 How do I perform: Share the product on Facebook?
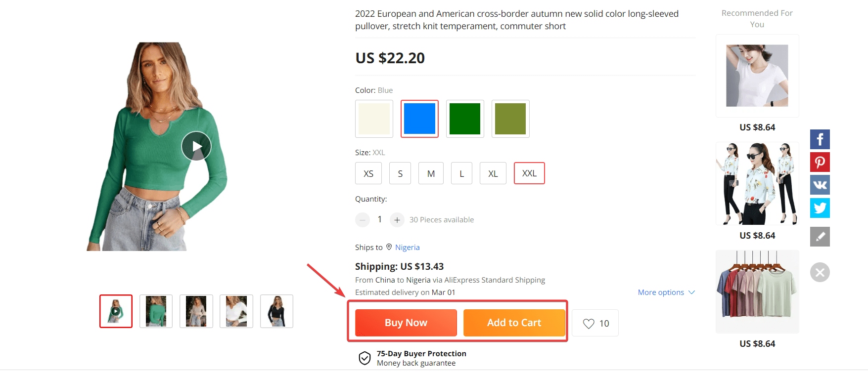820,139
